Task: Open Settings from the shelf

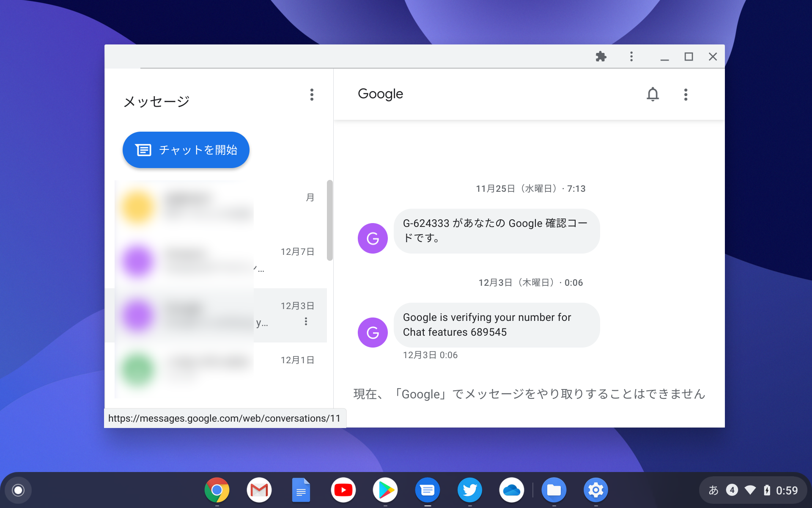Action: 596,490
